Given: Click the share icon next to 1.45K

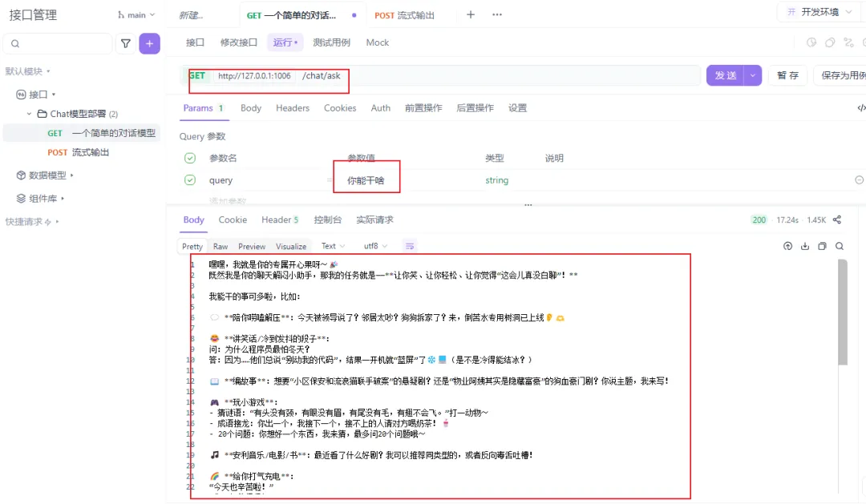Looking at the screenshot, I should pos(837,220).
